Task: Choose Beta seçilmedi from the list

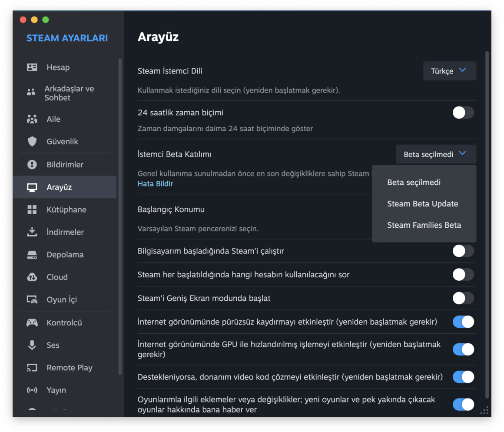Action: point(424,182)
